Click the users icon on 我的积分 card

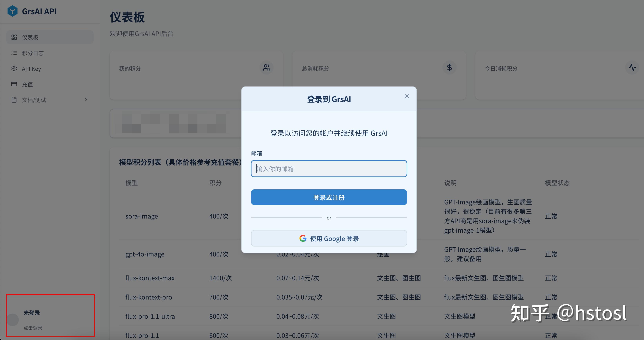point(267,68)
